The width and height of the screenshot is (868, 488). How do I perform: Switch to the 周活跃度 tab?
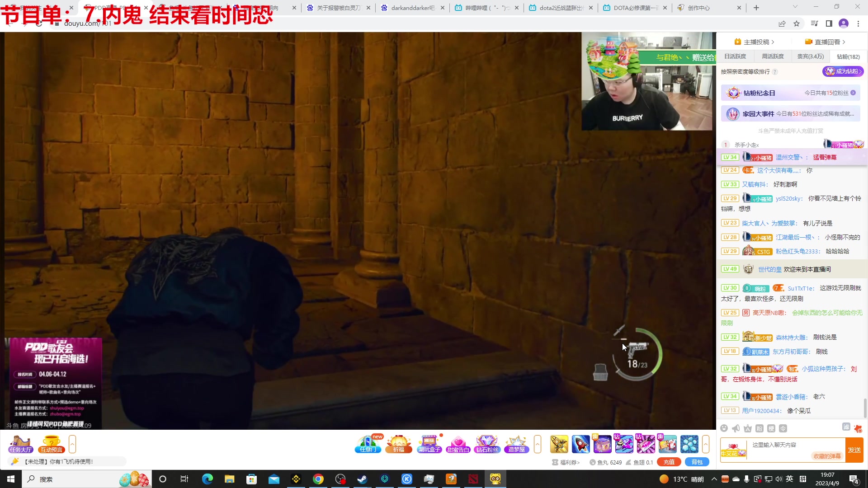(x=773, y=56)
